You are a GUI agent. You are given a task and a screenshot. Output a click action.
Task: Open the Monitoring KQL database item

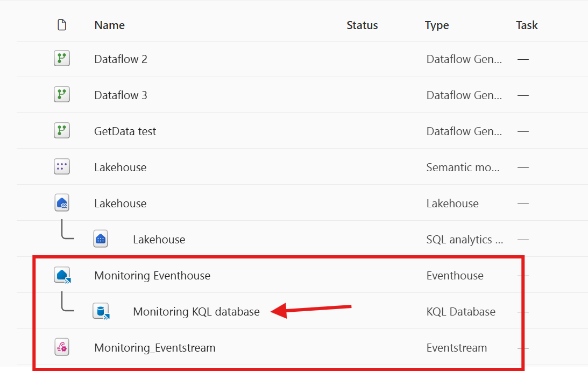tap(196, 311)
